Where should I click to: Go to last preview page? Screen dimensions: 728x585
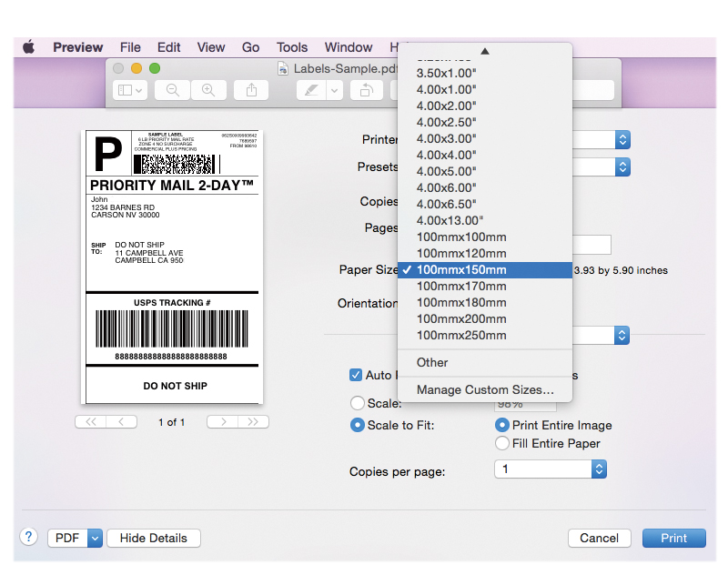254,421
